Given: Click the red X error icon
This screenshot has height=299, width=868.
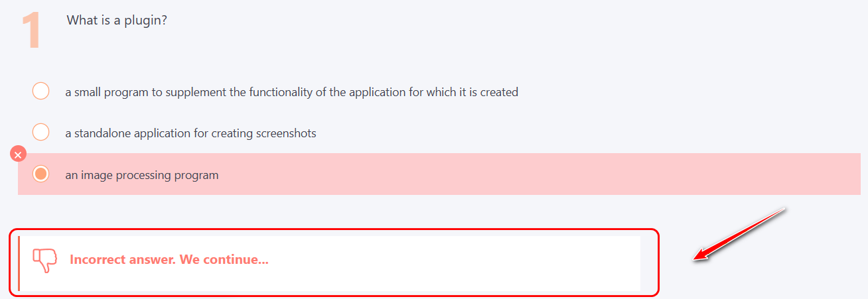Looking at the screenshot, I should [19, 154].
